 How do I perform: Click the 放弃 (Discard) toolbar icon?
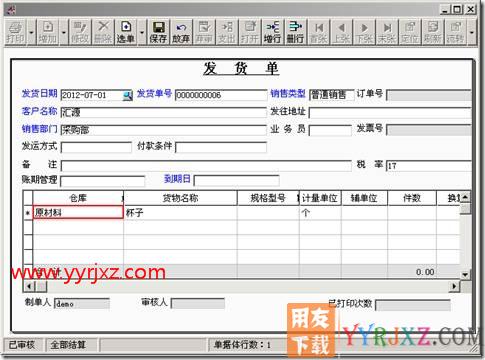tap(181, 32)
